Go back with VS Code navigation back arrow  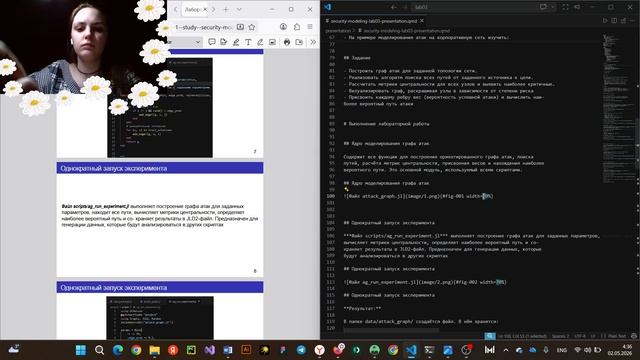pyautogui.click(x=393, y=7)
